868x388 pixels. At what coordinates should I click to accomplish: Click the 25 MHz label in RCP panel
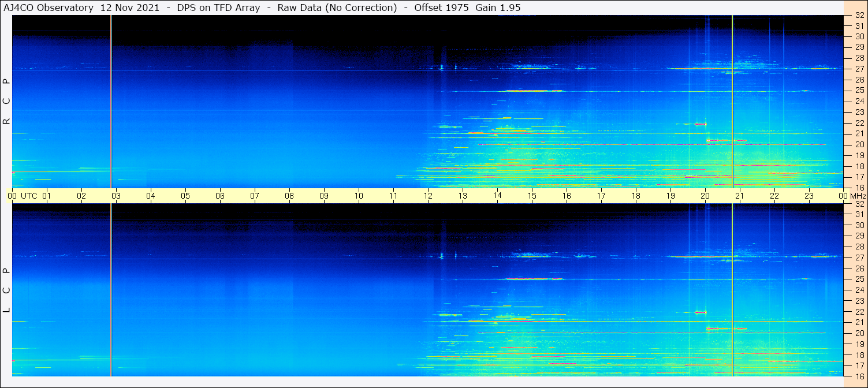click(x=859, y=90)
